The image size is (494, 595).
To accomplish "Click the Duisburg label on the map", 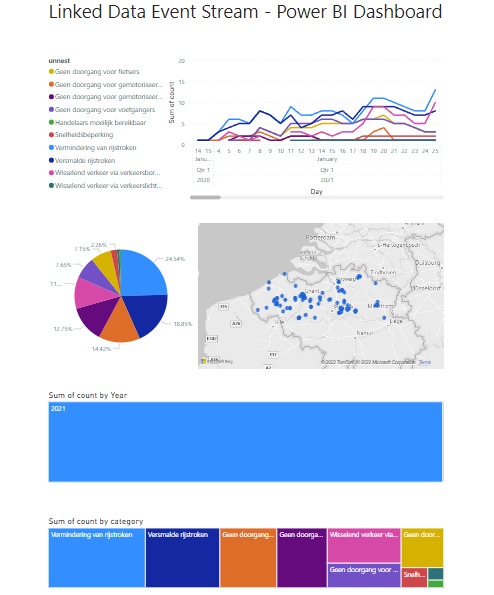I will point(428,263).
